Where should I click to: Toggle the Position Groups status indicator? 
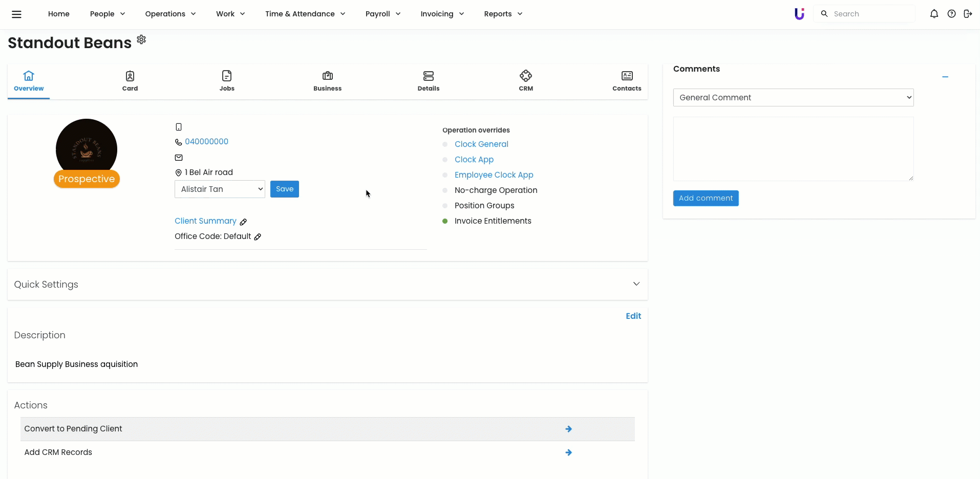445,206
